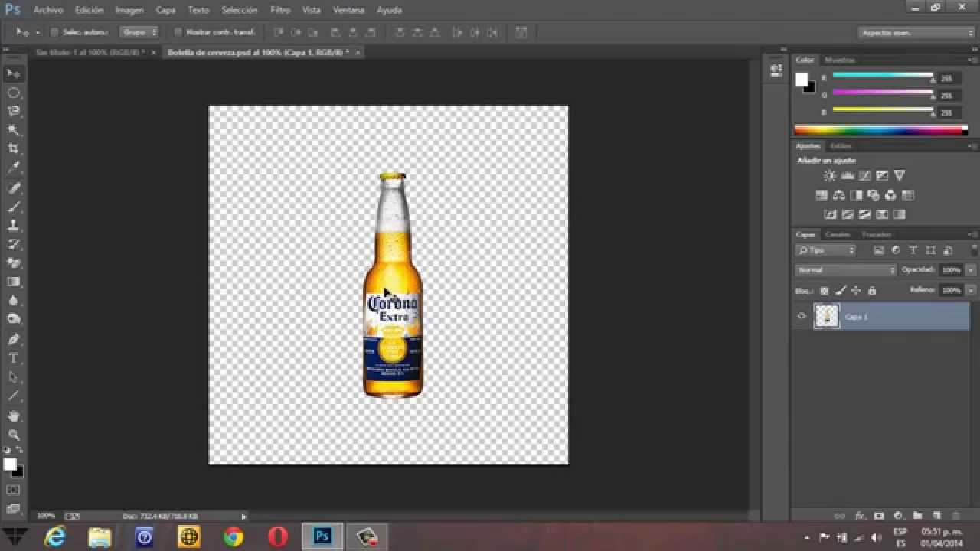Select the Lasso tool
980x551 pixels.
14,112
